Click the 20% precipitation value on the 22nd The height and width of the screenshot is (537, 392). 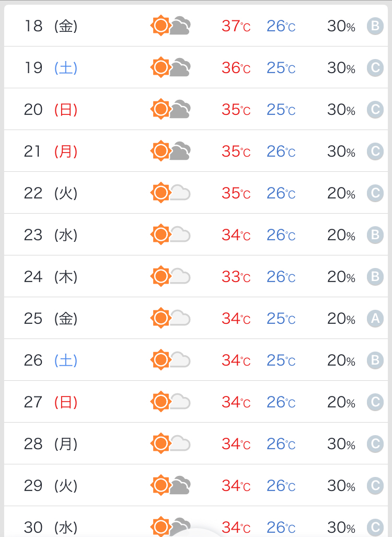[x=341, y=193]
